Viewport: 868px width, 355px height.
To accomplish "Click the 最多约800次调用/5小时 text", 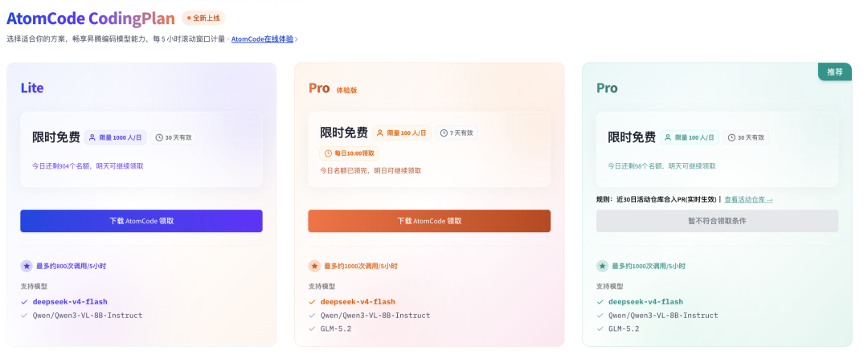I will 71,266.
